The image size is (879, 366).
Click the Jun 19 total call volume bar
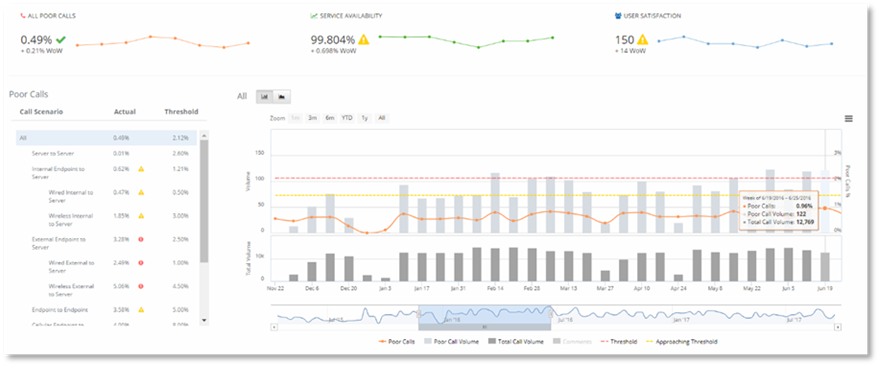point(825,266)
